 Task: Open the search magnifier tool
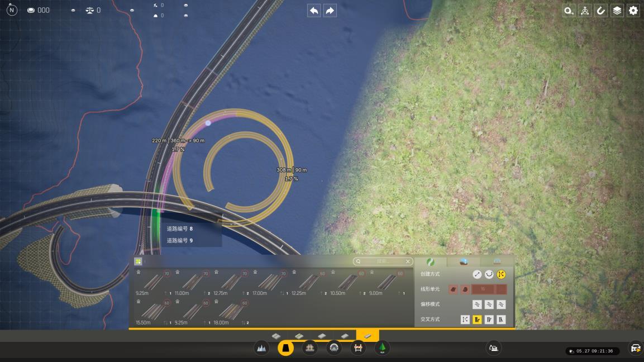click(569, 11)
